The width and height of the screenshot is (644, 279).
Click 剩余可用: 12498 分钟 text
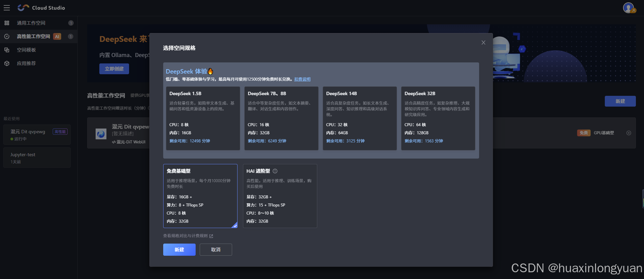190,141
